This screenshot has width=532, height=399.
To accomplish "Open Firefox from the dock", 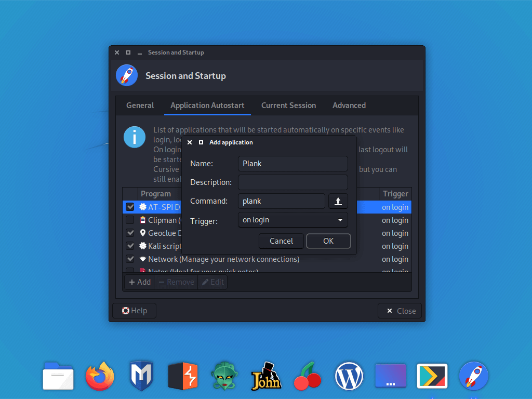I will (99, 376).
